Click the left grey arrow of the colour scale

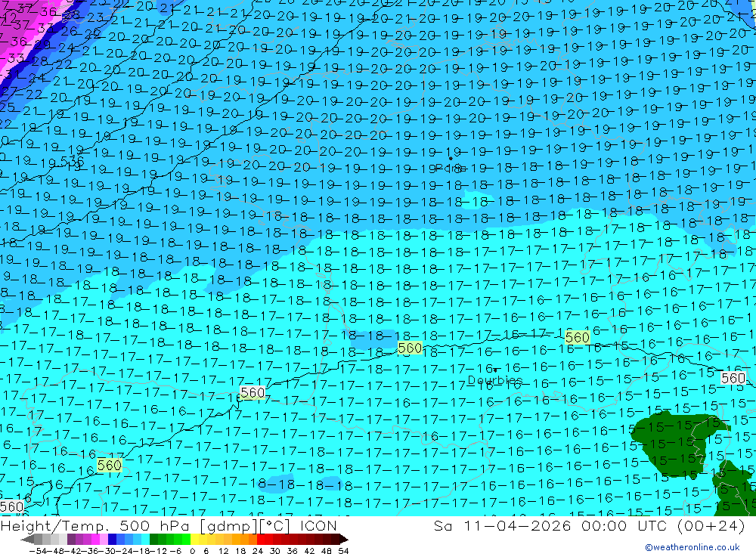click(x=27, y=539)
